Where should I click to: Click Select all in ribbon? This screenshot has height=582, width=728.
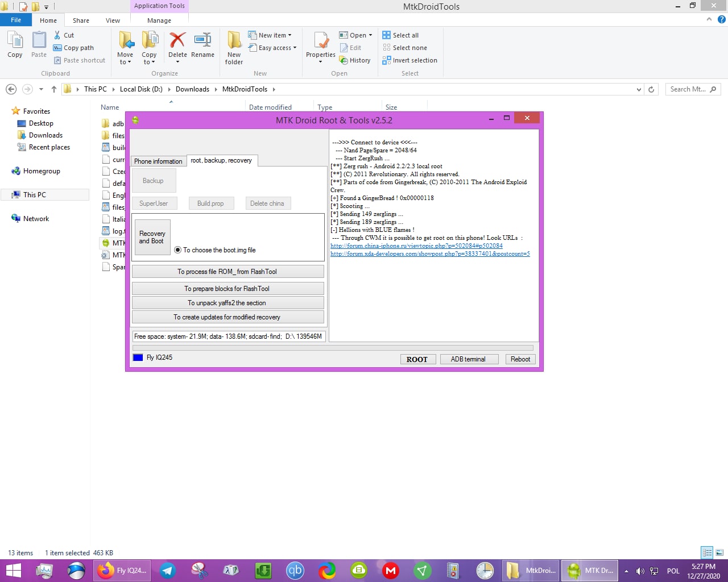pos(400,35)
